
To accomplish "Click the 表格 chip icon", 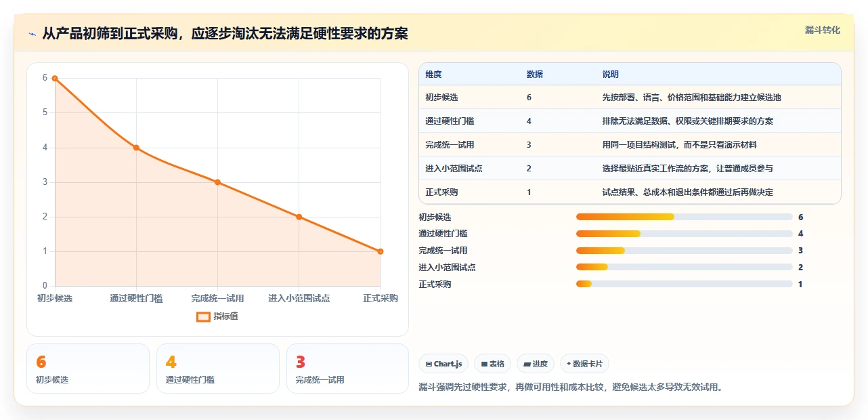I will (x=483, y=364).
